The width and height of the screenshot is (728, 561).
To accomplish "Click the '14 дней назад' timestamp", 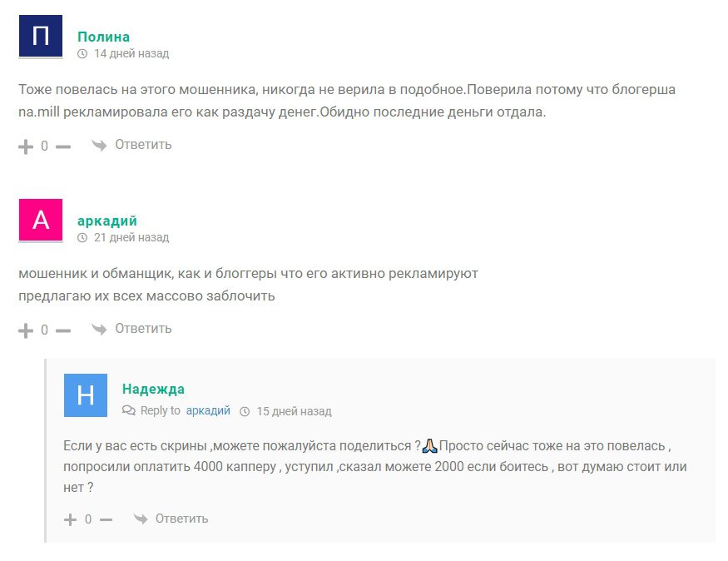I will tap(131, 53).
